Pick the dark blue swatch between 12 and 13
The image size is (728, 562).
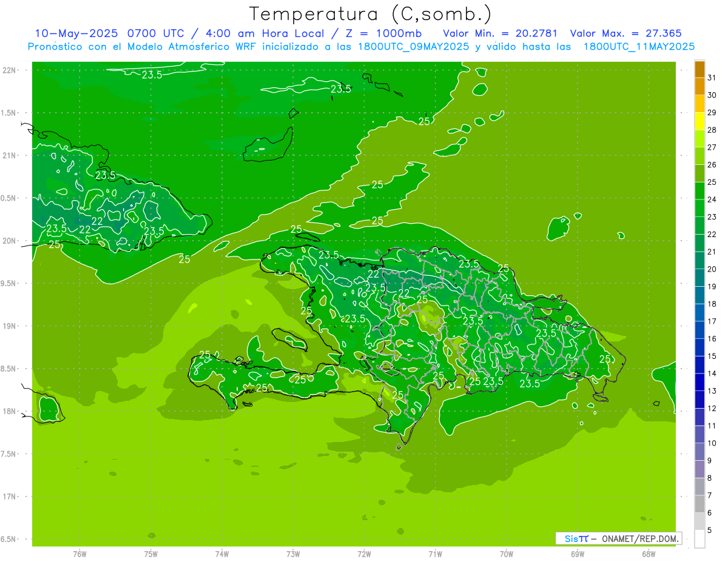click(x=699, y=400)
